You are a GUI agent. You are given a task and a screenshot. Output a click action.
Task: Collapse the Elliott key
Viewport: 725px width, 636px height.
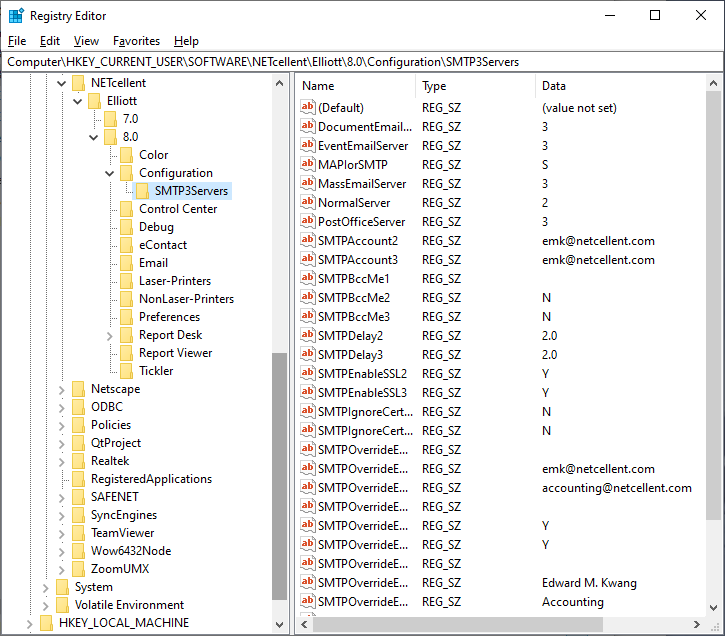coord(78,101)
